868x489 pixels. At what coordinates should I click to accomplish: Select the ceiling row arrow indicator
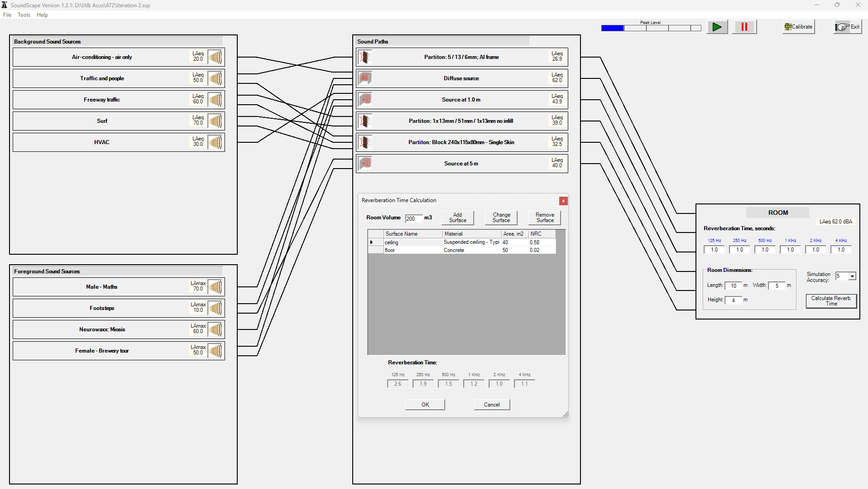[372, 242]
